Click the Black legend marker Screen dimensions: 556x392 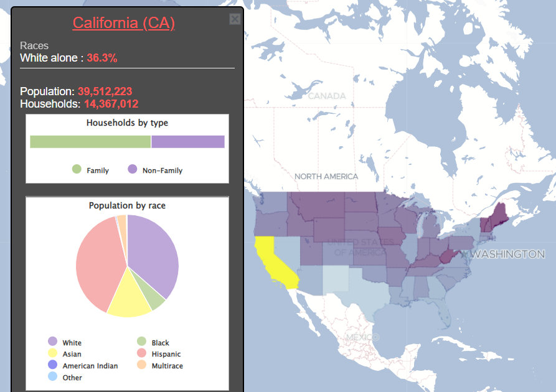pyautogui.click(x=142, y=342)
